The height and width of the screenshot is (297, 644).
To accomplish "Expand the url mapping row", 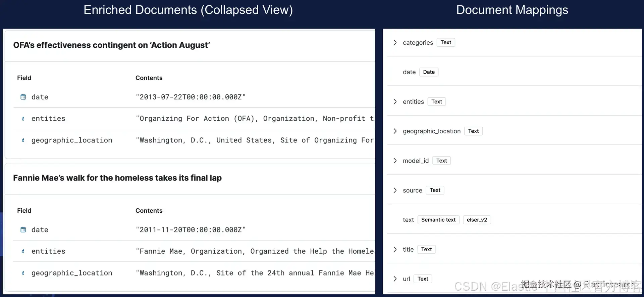I will [395, 279].
